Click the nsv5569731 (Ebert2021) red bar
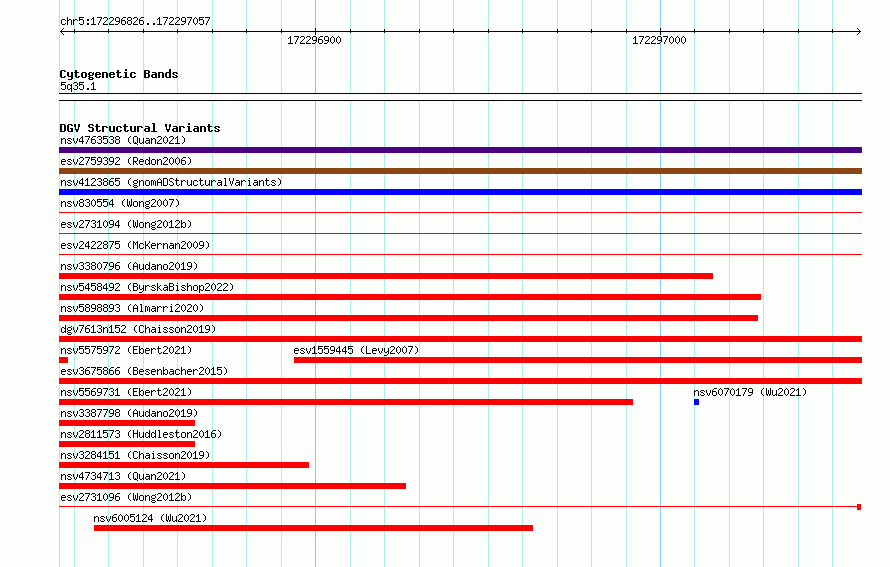The width and height of the screenshot is (890, 567). 346,402
